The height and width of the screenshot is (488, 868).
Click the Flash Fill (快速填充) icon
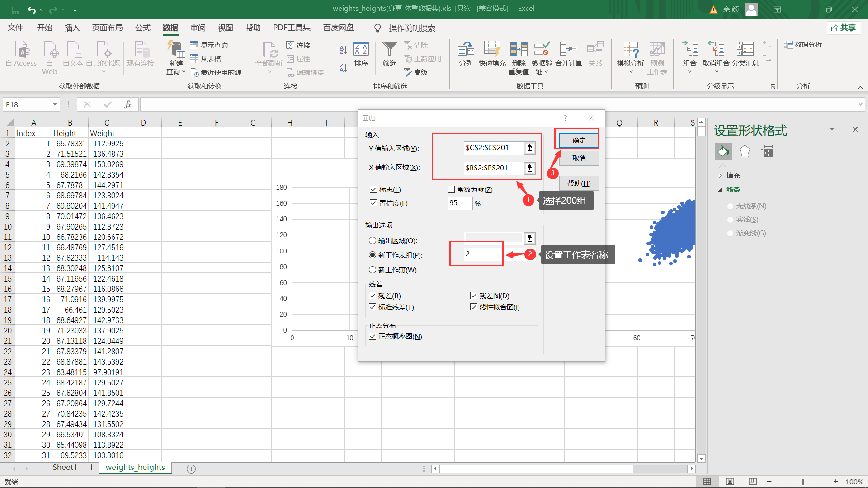[x=492, y=49]
